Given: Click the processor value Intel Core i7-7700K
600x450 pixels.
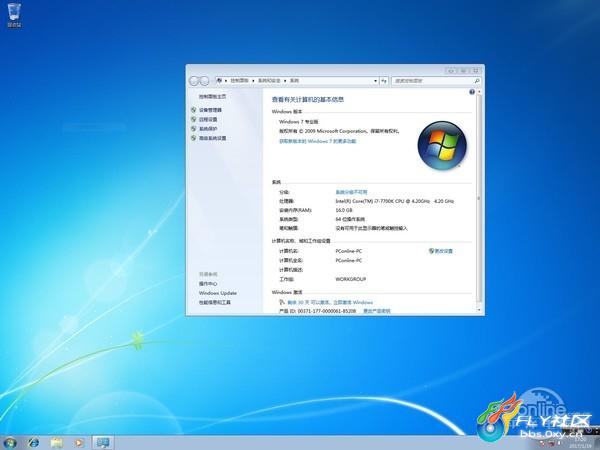Looking at the screenshot, I should tap(395, 201).
